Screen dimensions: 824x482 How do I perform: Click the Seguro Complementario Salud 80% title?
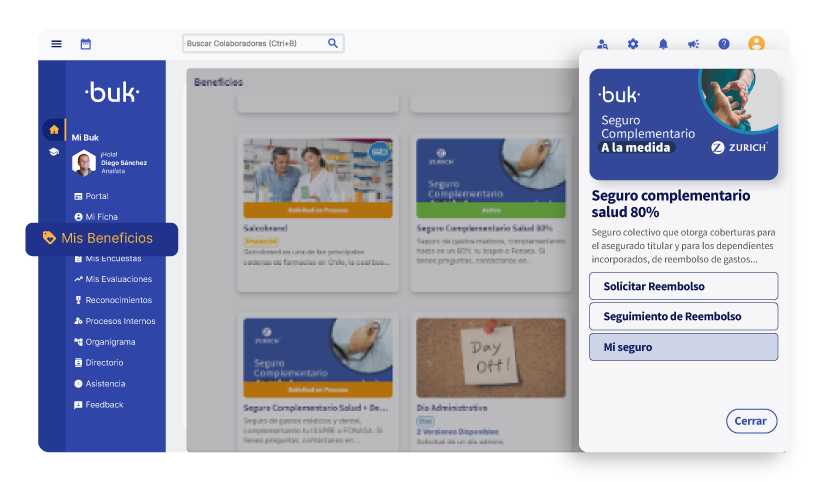(485, 228)
